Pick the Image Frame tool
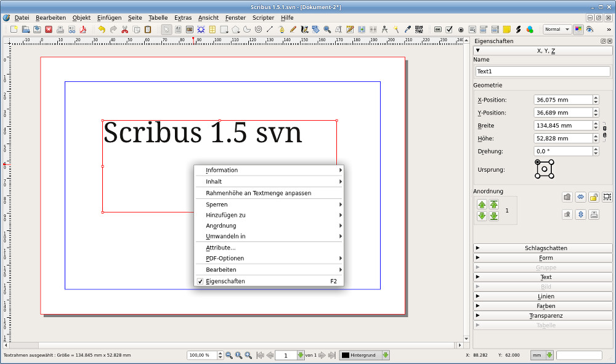Image resolution: width=616 pixels, height=364 pixels. coord(189,30)
